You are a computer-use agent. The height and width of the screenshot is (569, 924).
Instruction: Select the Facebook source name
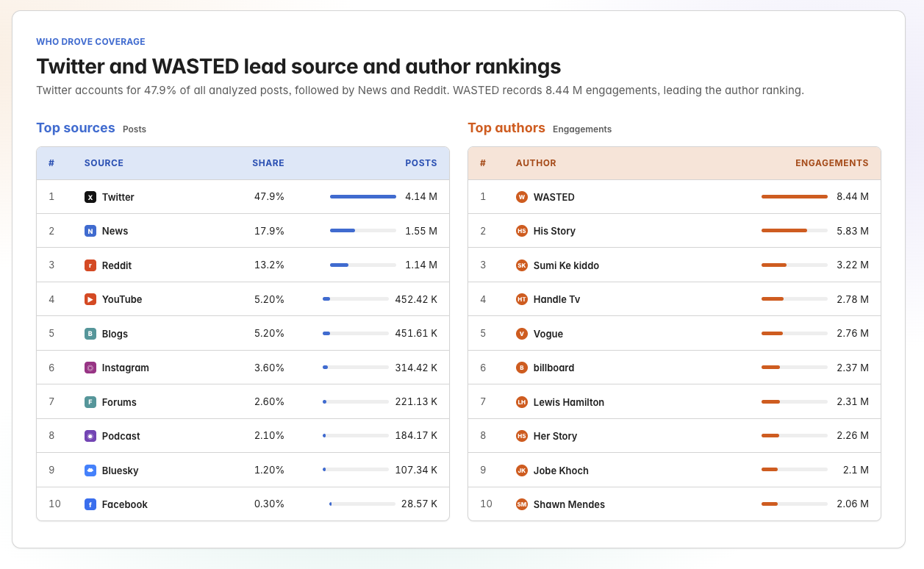pyautogui.click(x=125, y=504)
